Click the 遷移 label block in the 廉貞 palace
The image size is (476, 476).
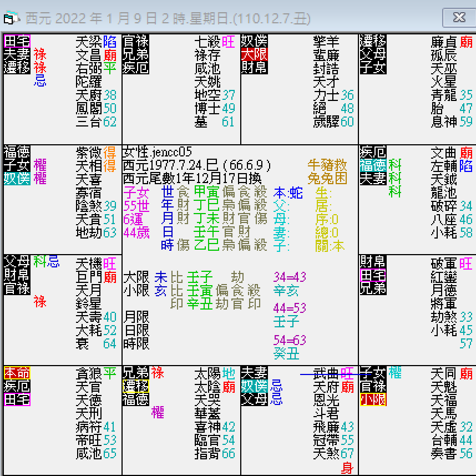pyautogui.click(x=371, y=40)
